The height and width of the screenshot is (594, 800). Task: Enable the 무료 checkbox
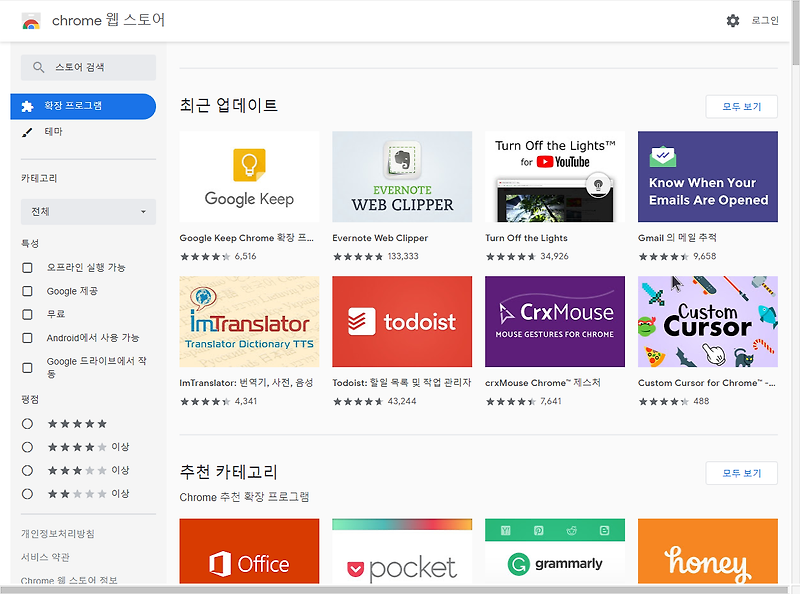coord(28,314)
